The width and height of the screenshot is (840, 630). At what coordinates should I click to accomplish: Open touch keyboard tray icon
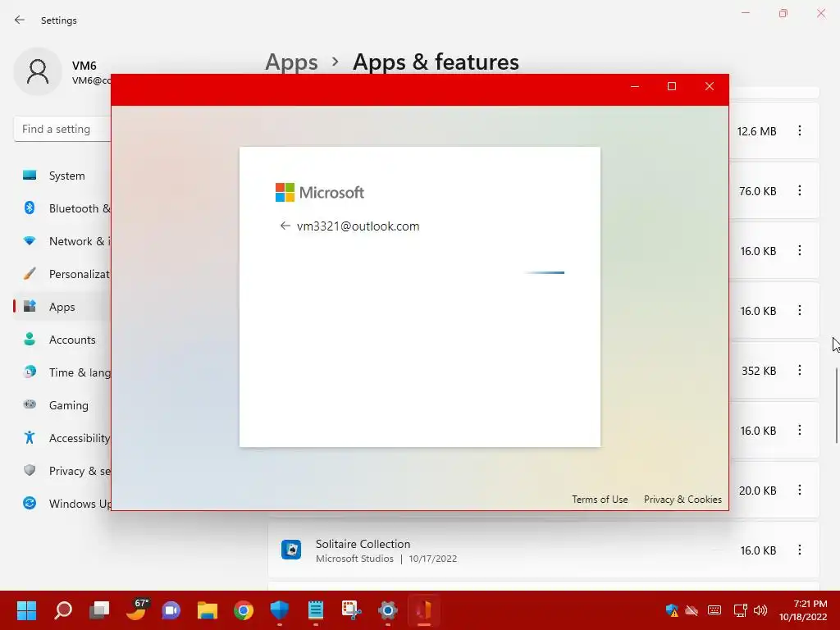coord(714,610)
